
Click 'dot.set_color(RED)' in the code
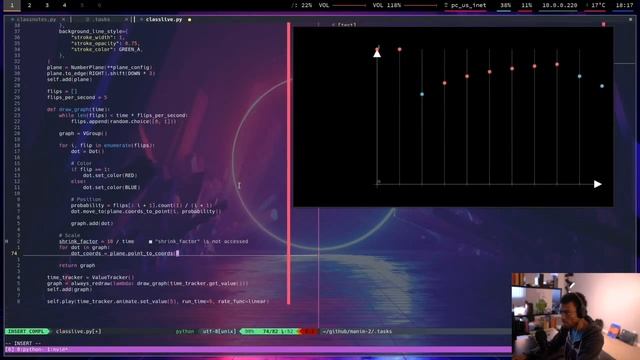(x=110, y=176)
